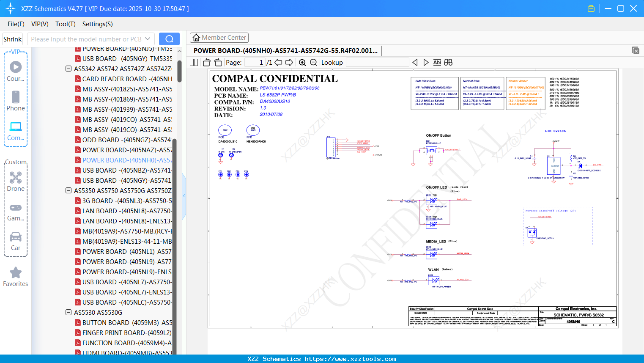644x363 pixels.
Task: Open LAN BOARD -(405NL8)-ENLS13 file
Action: 127,221
